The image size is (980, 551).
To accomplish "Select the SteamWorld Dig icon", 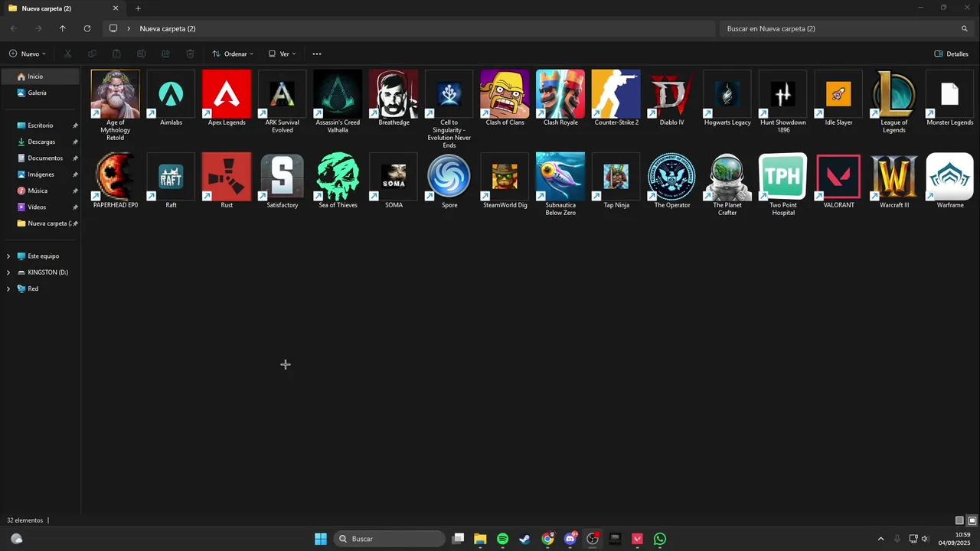I will point(505,177).
